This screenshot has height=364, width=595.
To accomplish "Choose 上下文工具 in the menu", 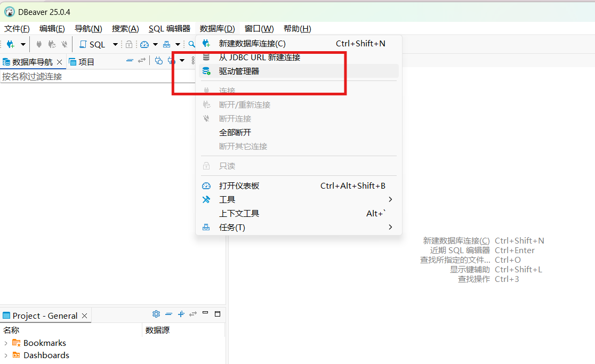I will pyautogui.click(x=299, y=214).
